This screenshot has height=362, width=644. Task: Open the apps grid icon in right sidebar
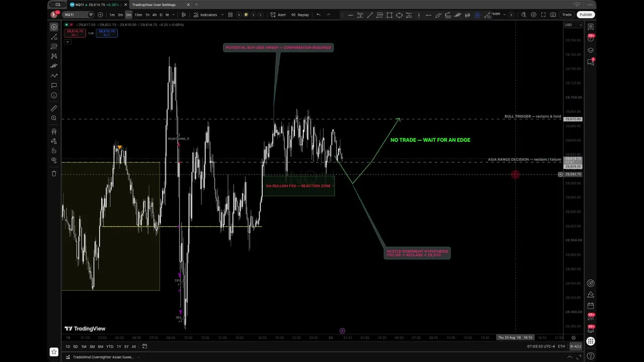(x=591, y=341)
